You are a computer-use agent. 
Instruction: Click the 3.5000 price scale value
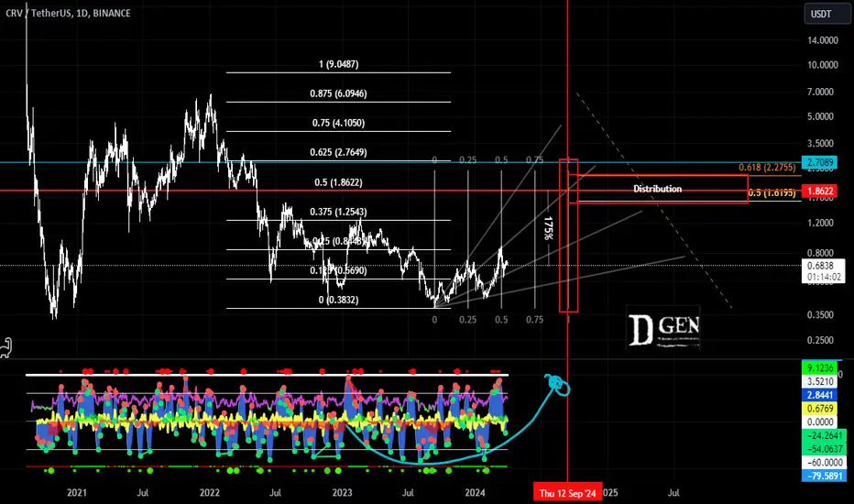click(820, 143)
